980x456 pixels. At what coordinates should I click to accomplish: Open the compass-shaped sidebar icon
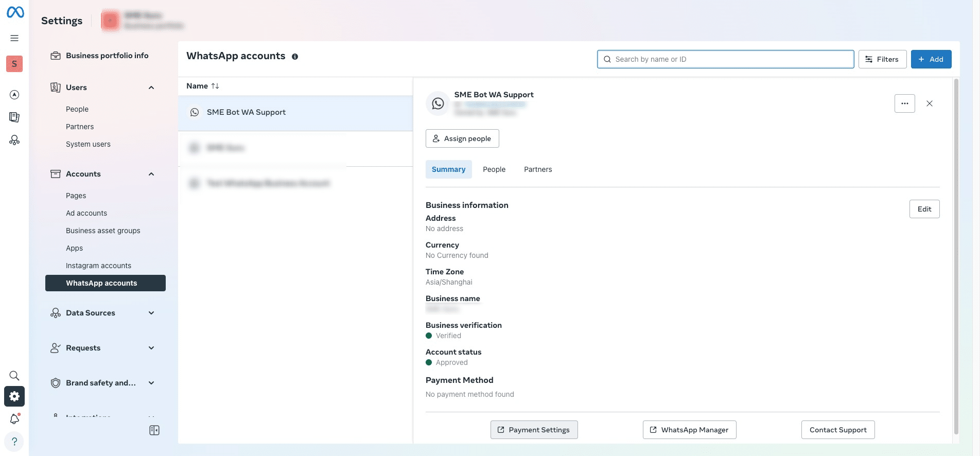(14, 95)
